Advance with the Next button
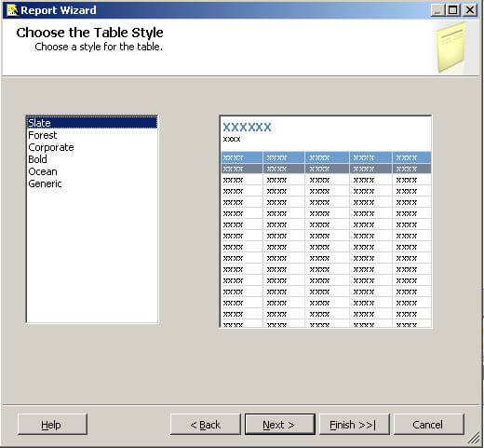Viewport: 484px width, 448px height. point(280,425)
